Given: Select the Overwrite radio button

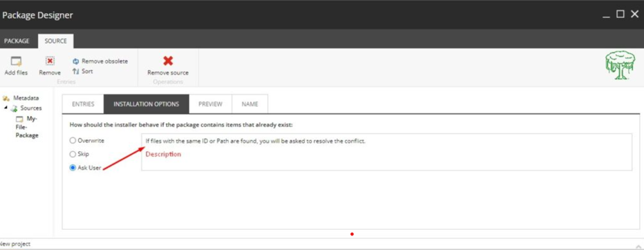Looking at the screenshot, I should coord(73,141).
